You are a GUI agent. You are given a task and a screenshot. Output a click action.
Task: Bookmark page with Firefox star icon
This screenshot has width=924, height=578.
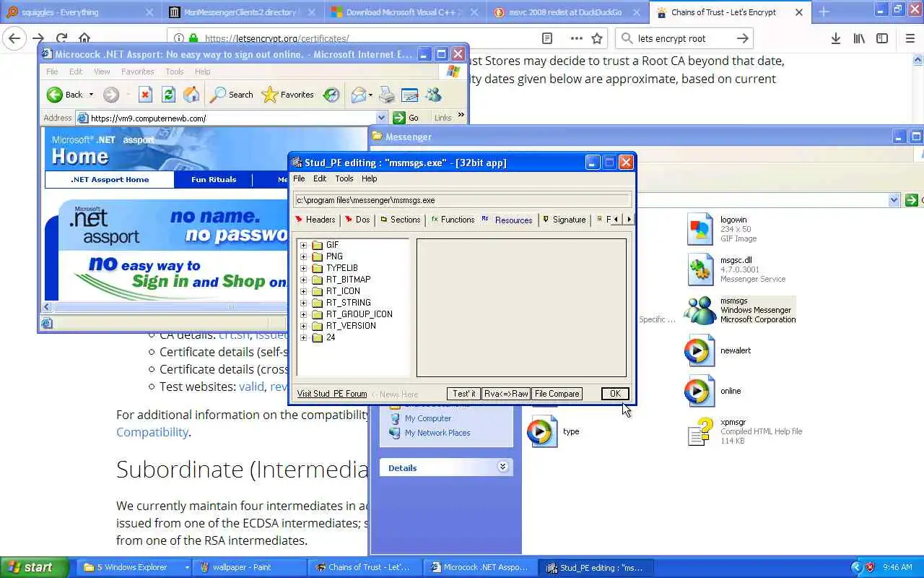pyautogui.click(x=597, y=39)
